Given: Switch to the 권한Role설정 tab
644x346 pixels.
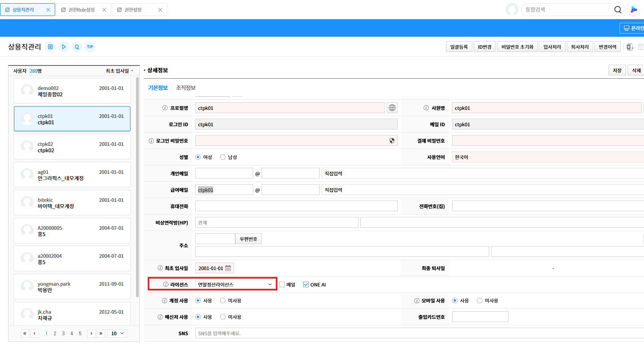Looking at the screenshot, I should click(81, 10).
